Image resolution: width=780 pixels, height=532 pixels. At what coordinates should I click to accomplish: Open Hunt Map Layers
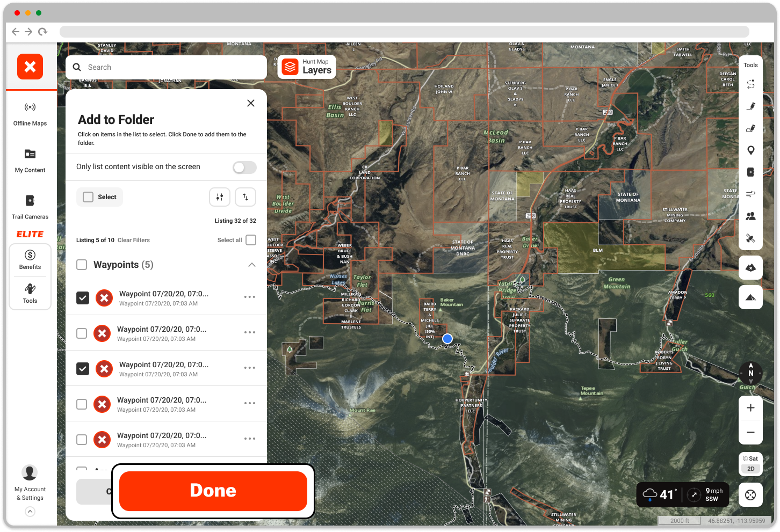coord(307,67)
